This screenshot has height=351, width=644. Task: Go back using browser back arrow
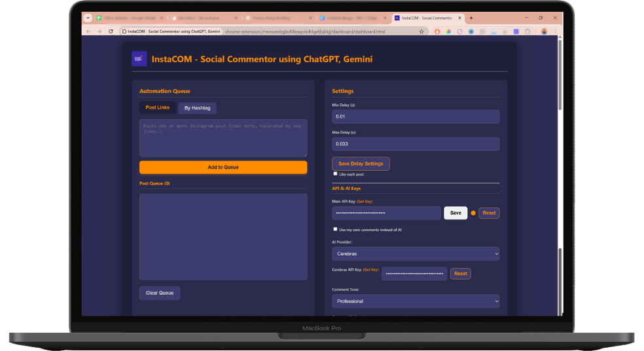click(88, 31)
